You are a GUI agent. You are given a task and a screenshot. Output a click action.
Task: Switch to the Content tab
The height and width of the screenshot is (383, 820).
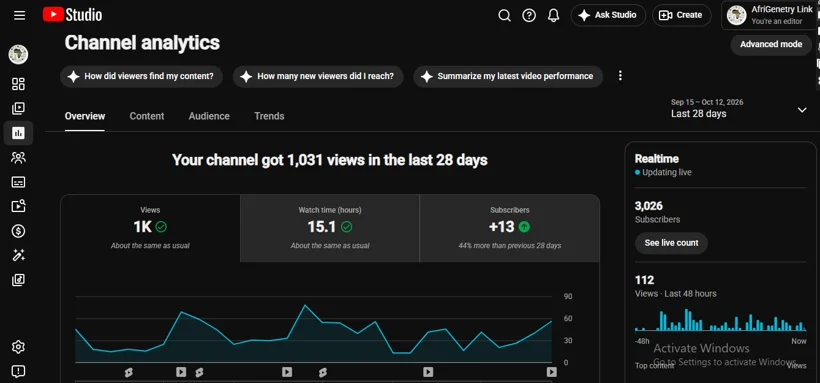(147, 116)
